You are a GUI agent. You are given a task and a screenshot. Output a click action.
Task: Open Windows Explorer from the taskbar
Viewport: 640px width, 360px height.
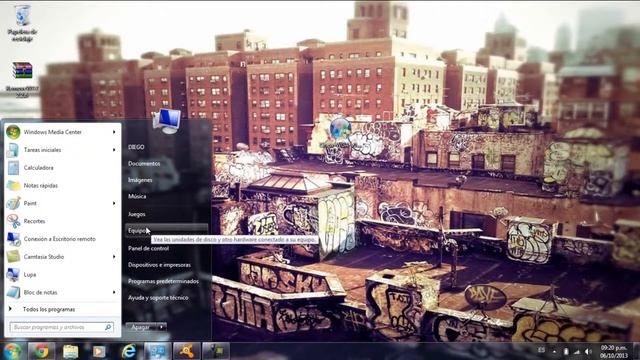[70, 351]
